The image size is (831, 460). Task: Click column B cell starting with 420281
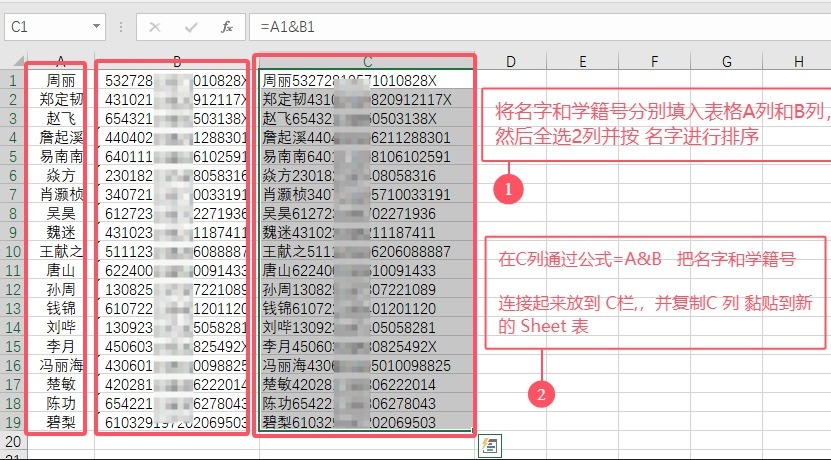[176, 384]
